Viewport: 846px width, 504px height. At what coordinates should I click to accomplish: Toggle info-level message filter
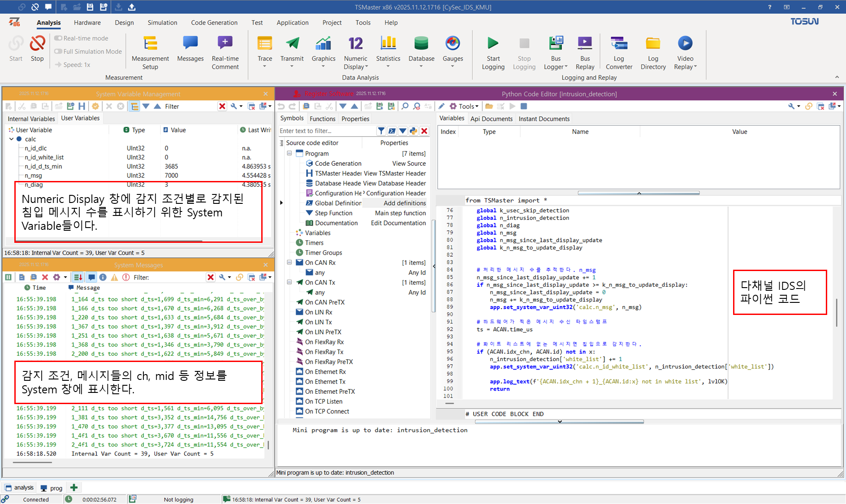click(103, 277)
